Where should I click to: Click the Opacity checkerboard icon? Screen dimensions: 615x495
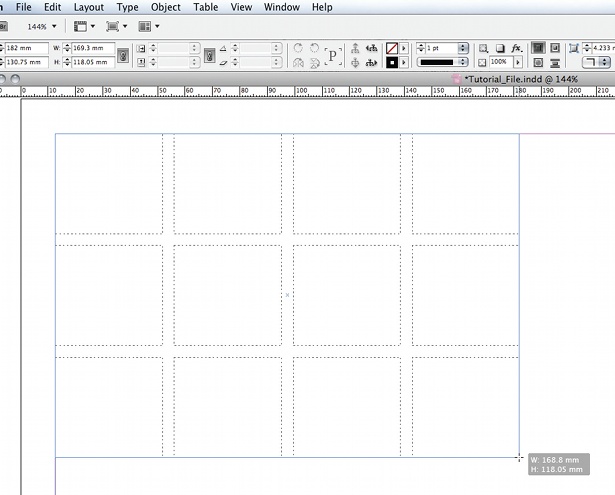click(x=482, y=62)
